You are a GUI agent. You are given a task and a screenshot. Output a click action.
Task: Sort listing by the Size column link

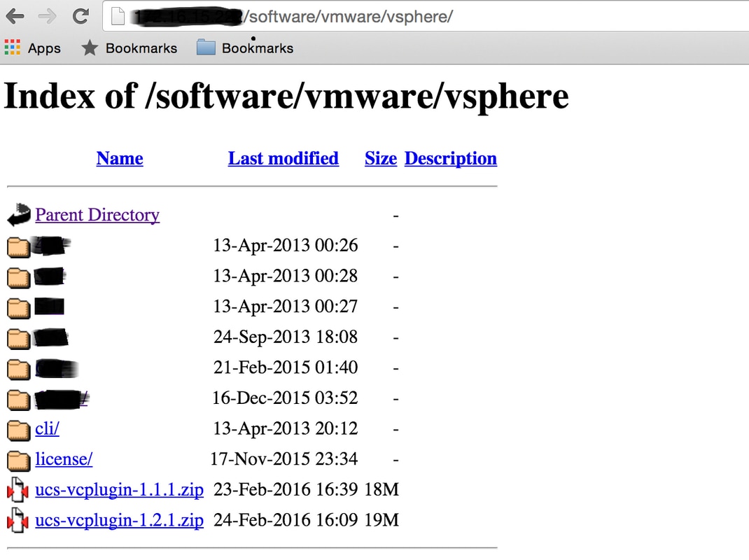pos(381,158)
